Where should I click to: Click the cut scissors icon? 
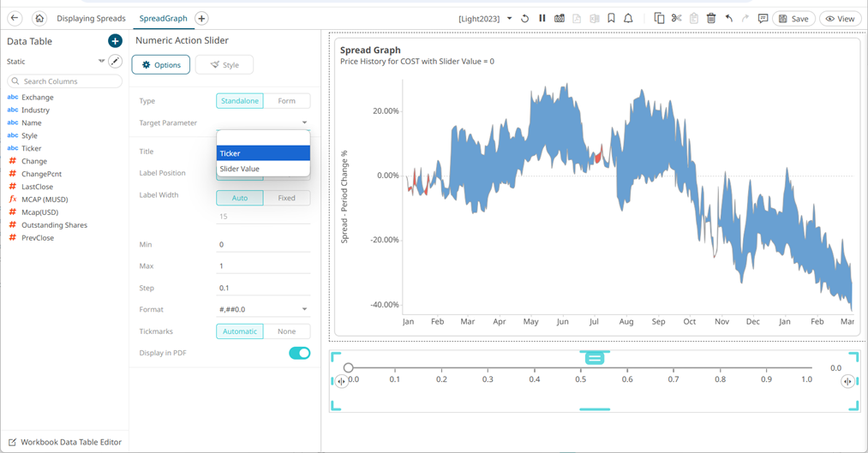coord(676,18)
